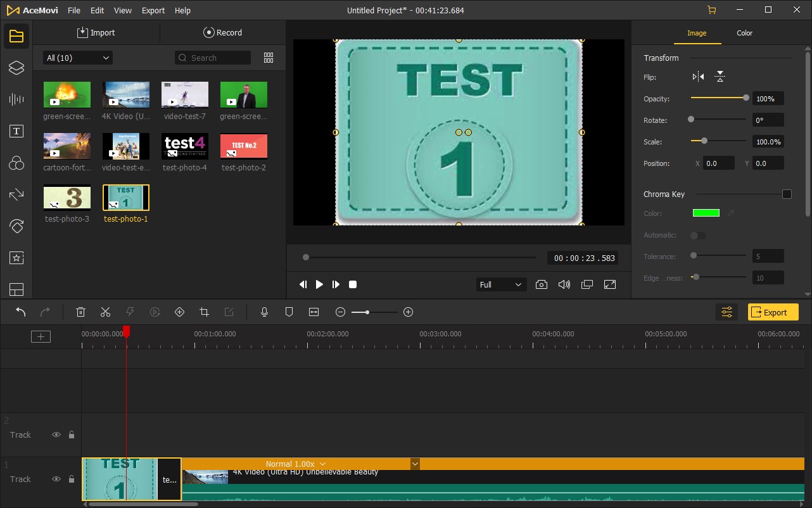
Task: Delete the selected clip with trash icon
Action: tap(81, 312)
